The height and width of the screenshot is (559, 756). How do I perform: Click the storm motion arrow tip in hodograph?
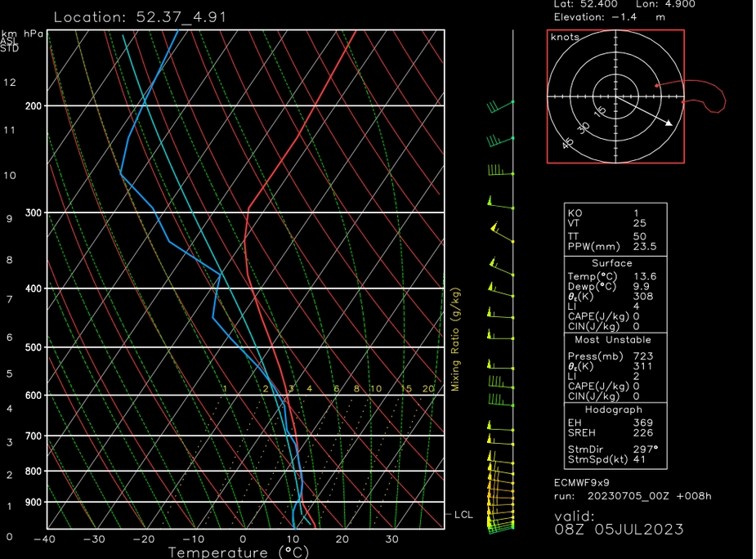click(x=672, y=125)
